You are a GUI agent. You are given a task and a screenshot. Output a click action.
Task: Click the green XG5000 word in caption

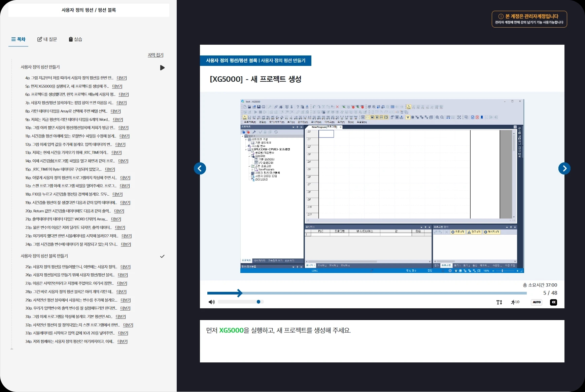coord(231,330)
